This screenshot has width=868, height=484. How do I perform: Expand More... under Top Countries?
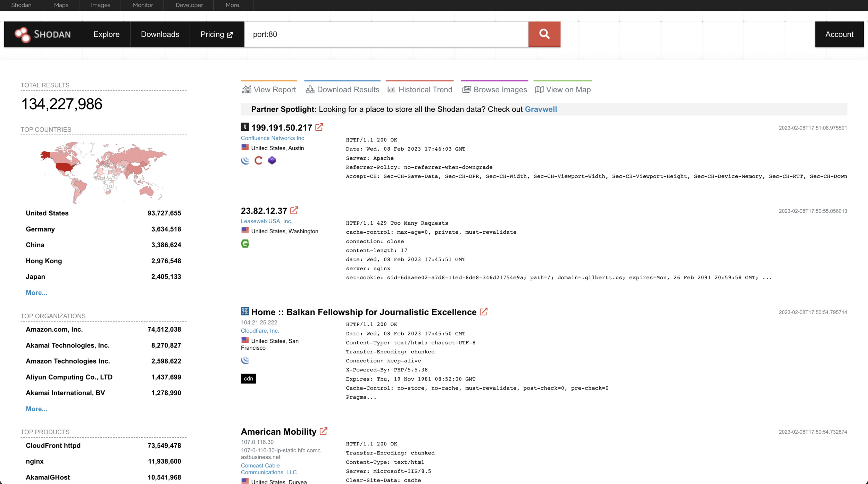pyautogui.click(x=36, y=293)
